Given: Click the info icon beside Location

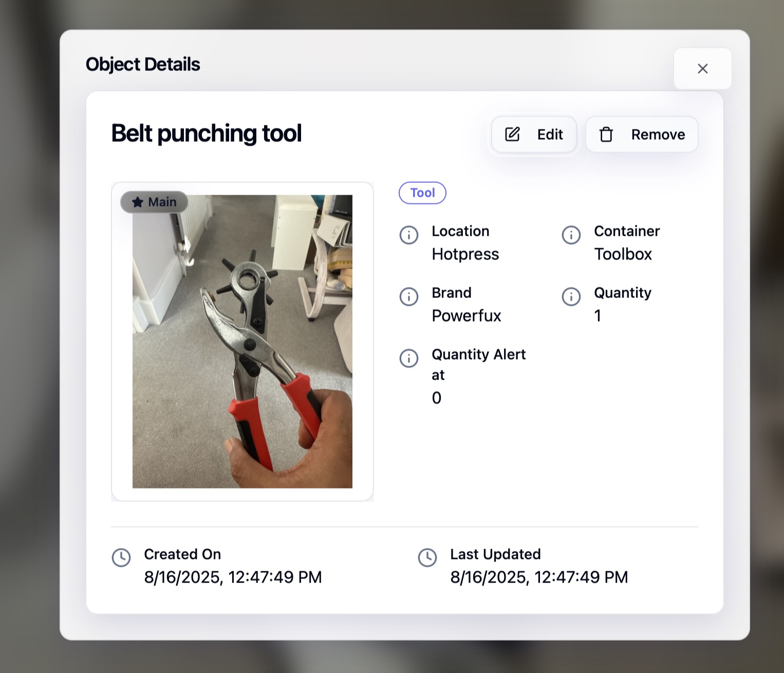Looking at the screenshot, I should coord(408,235).
